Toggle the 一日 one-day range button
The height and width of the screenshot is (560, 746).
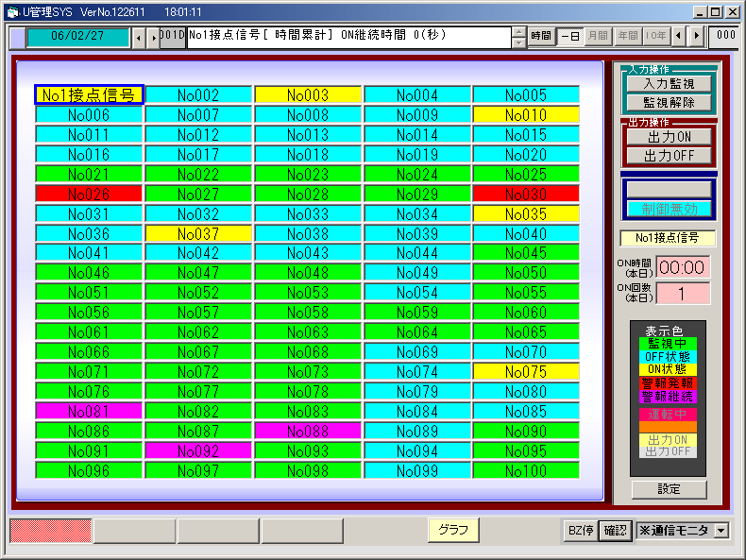(569, 36)
